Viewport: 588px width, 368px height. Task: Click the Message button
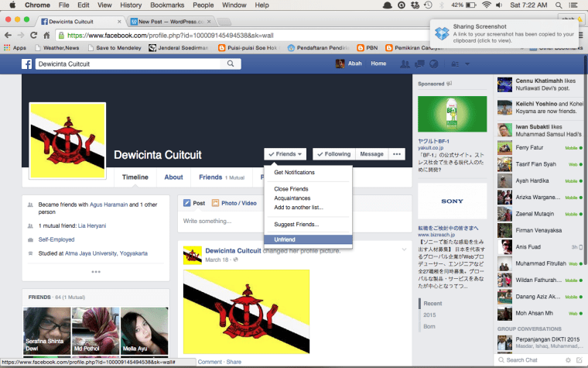[371, 154]
